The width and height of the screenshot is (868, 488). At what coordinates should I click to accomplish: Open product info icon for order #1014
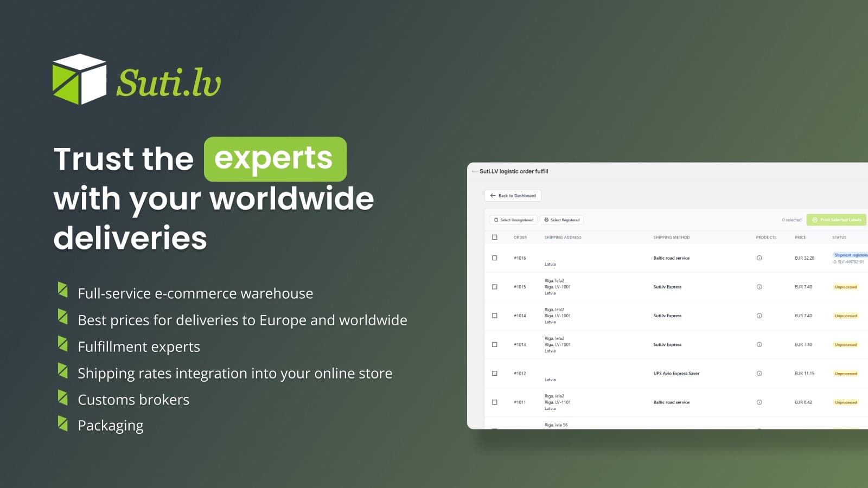pyautogui.click(x=759, y=316)
